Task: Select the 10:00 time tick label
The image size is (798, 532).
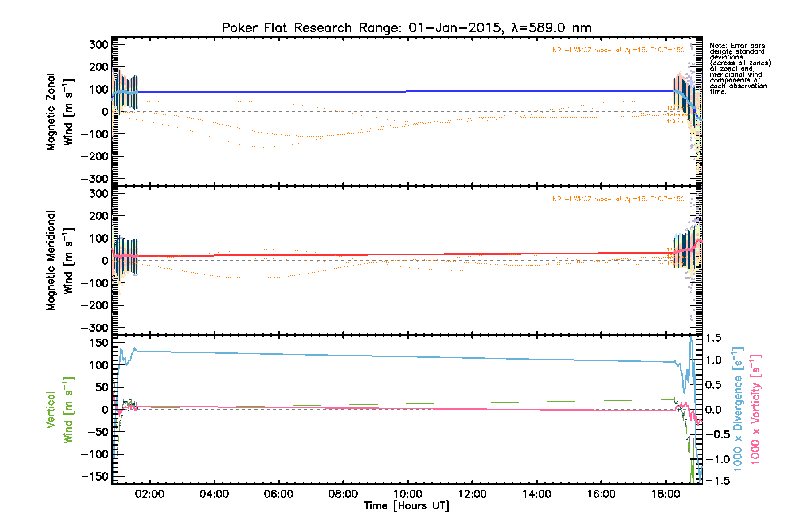Action: pos(407,494)
